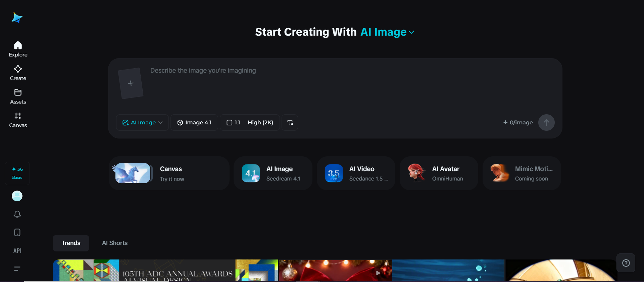The height and width of the screenshot is (282, 644).
Task: Open the help question mark button
Action: (626, 263)
